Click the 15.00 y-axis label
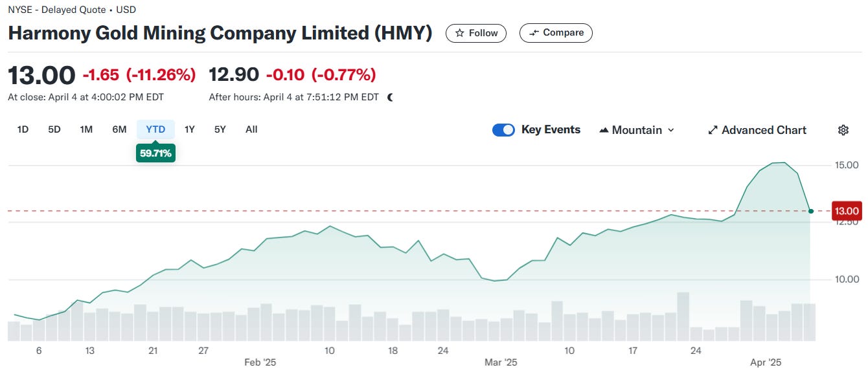 point(846,165)
